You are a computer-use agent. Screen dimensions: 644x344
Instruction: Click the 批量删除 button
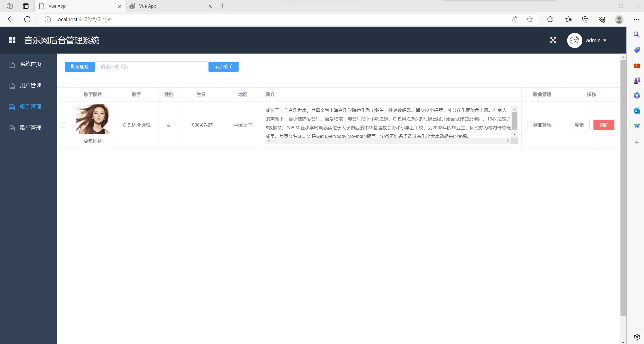(x=80, y=67)
